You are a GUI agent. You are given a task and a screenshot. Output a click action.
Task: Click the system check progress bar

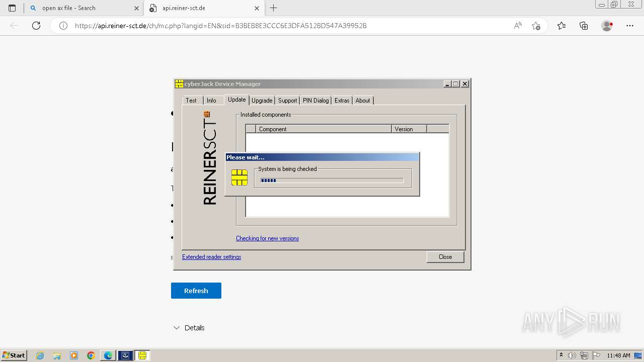click(x=332, y=180)
